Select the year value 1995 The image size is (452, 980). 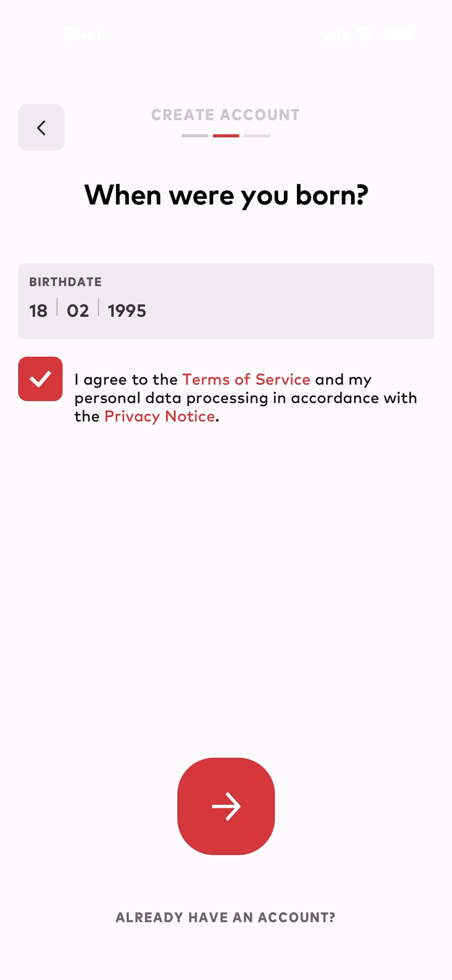[x=127, y=310]
